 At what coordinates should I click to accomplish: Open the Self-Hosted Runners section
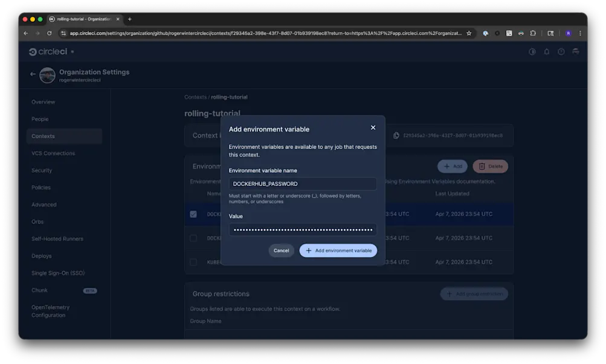(57, 238)
